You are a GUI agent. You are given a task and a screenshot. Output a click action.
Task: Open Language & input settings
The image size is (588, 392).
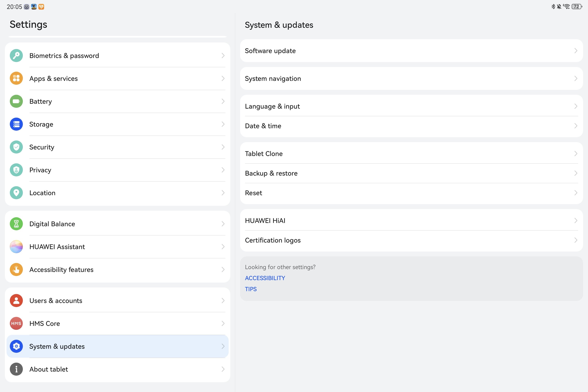tap(411, 106)
